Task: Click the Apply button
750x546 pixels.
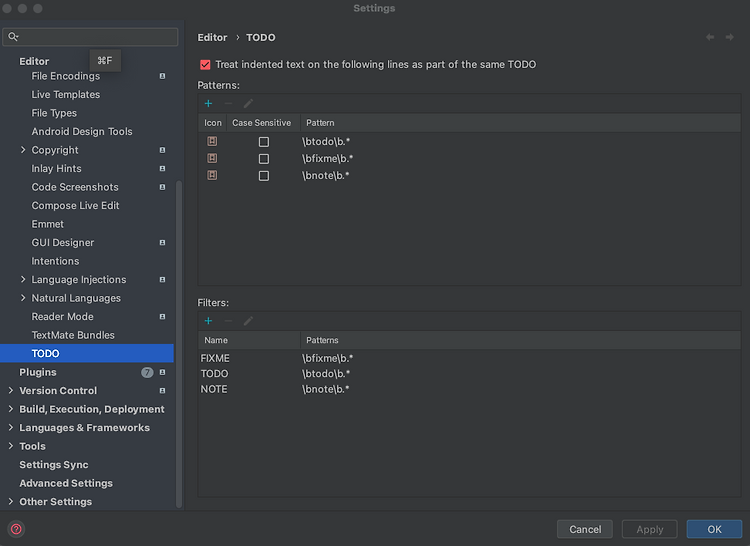Action: coord(650,529)
